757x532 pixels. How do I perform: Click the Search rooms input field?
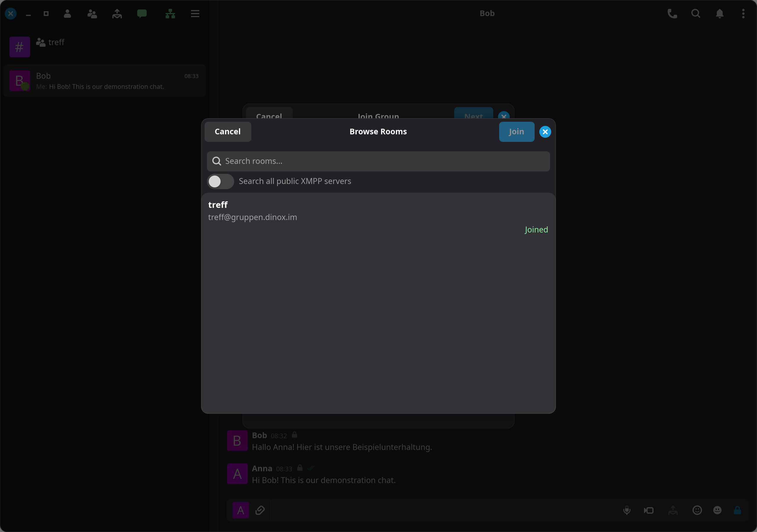tap(378, 161)
